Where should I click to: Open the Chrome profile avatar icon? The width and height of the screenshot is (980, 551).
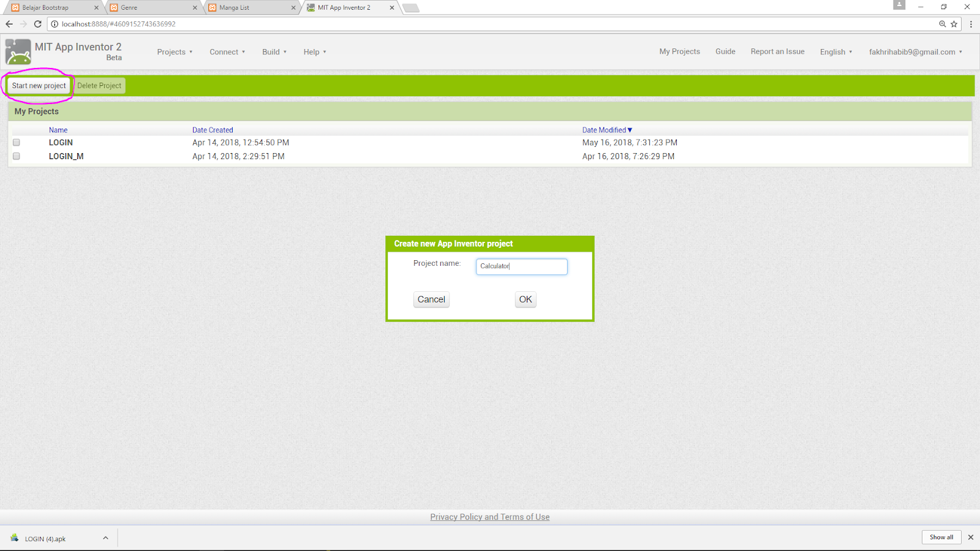(899, 5)
